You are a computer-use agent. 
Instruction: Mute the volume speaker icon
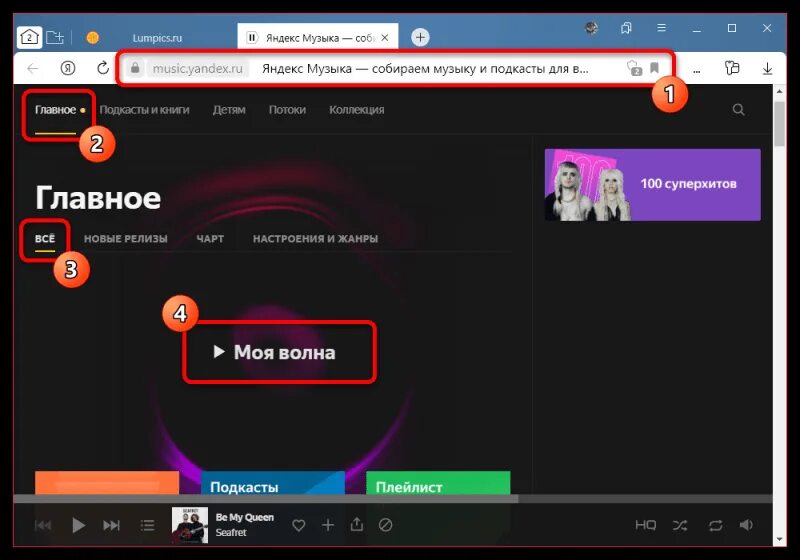coord(746,525)
